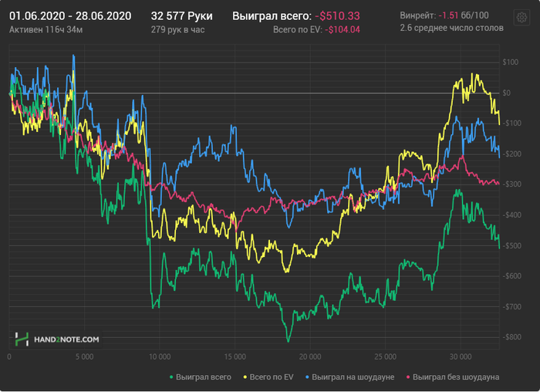Screen dimensions: 540x392
Task: Click the Всего по EV -$104.04 value
Action: (316, 30)
